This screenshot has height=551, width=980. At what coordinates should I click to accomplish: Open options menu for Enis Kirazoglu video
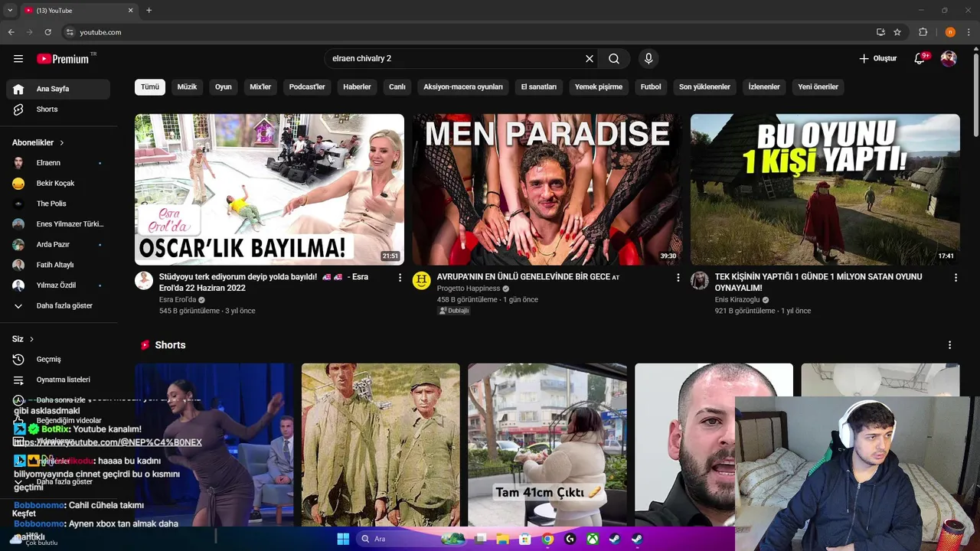coord(955,278)
